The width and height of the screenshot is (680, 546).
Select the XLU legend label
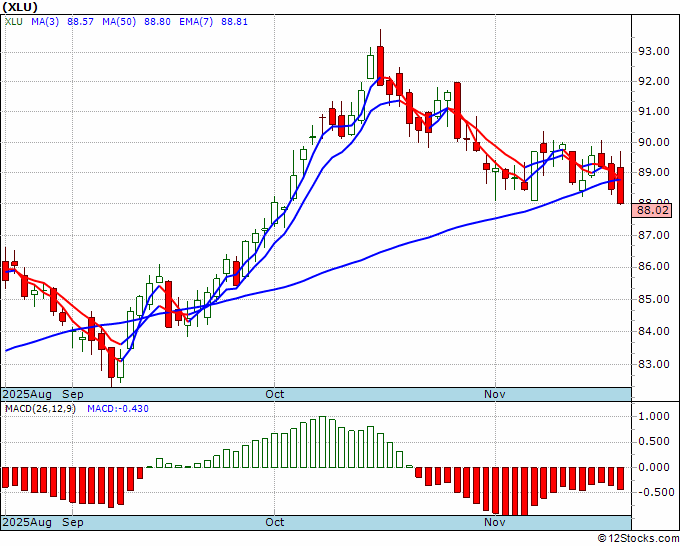pyautogui.click(x=13, y=22)
